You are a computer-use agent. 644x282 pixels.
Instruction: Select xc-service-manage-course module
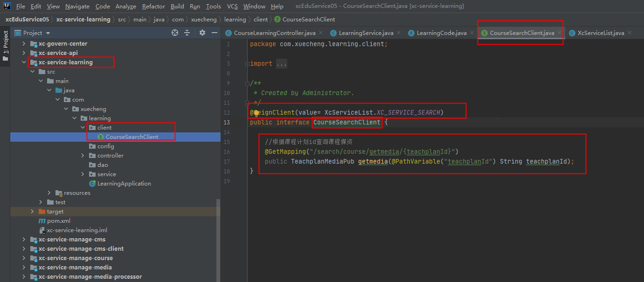[71, 258]
